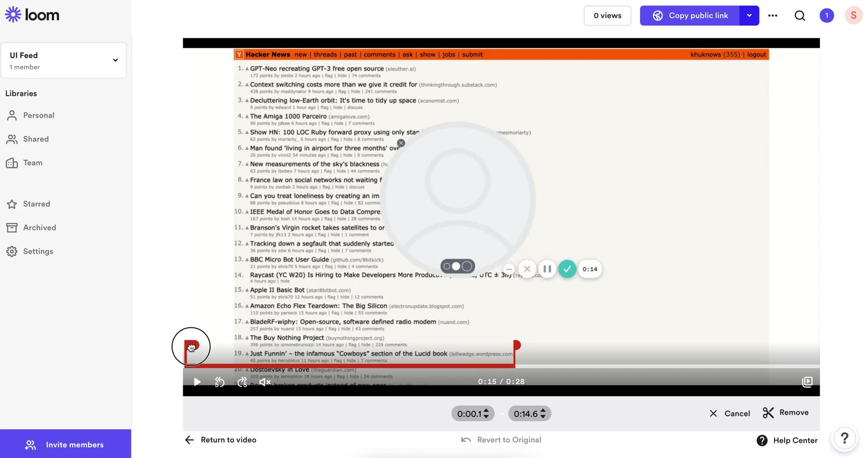This screenshot has height=458, width=868.
Task: Click 'BBC Micro Bot User Guide' headline
Action: coord(289,260)
